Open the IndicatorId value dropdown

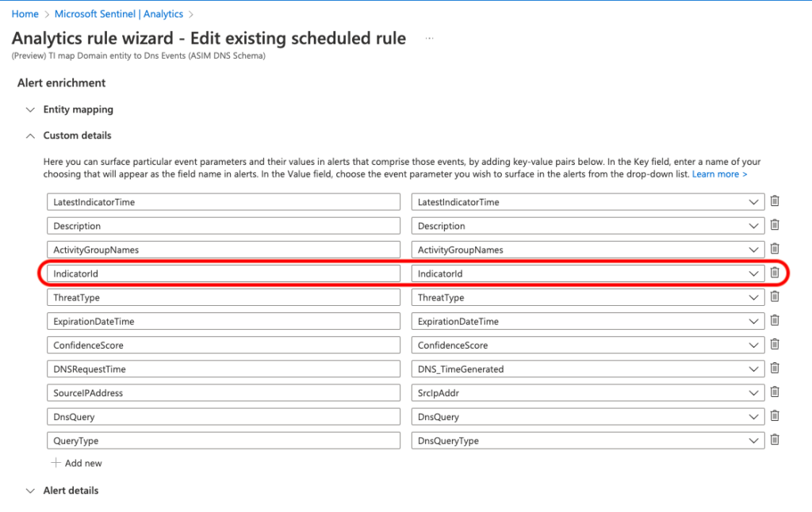coord(588,273)
